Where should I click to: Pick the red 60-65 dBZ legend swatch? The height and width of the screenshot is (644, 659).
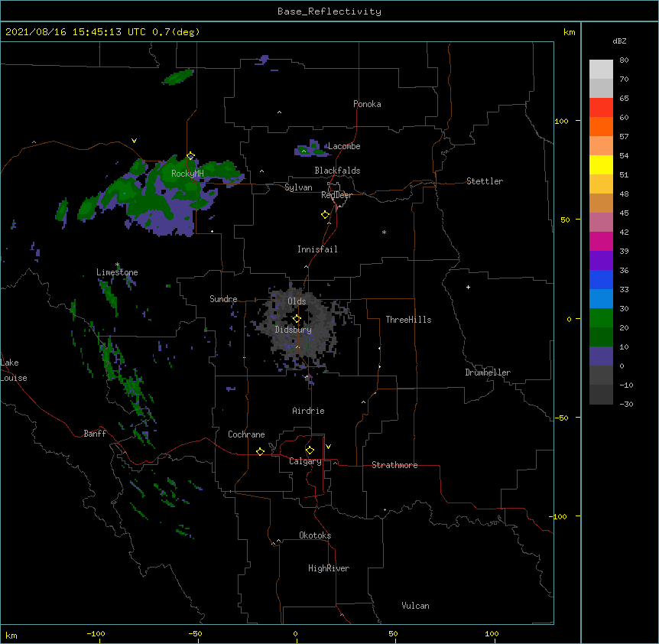pos(601,107)
